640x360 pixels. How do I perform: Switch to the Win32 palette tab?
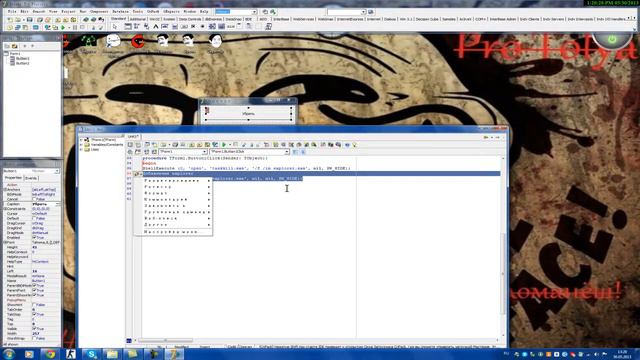click(x=154, y=19)
